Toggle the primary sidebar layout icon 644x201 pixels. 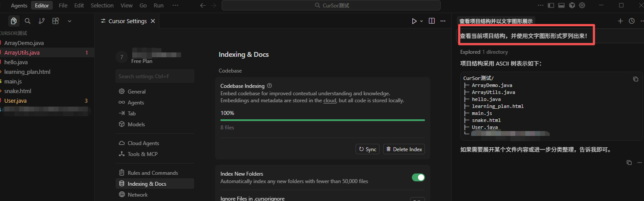click(x=551, y=6)
